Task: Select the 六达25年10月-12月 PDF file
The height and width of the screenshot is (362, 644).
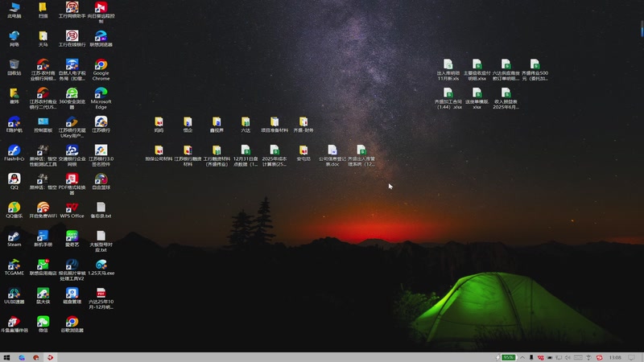Action: [x=101, y=298]
